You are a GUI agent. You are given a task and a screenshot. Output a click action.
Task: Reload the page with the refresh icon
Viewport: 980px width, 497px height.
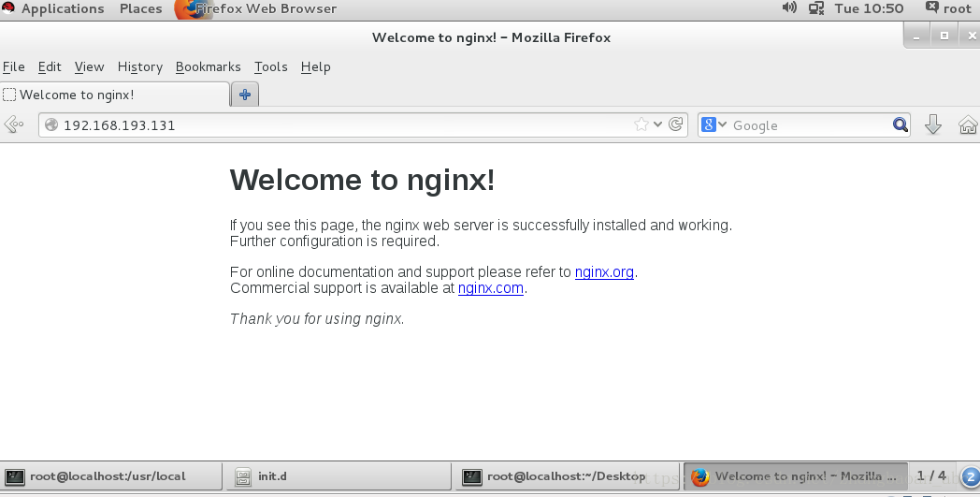click(x=676, y=124)
